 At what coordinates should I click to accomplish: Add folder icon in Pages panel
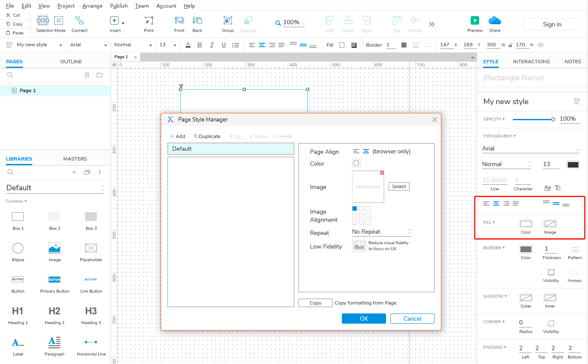[x=99, y=75]
